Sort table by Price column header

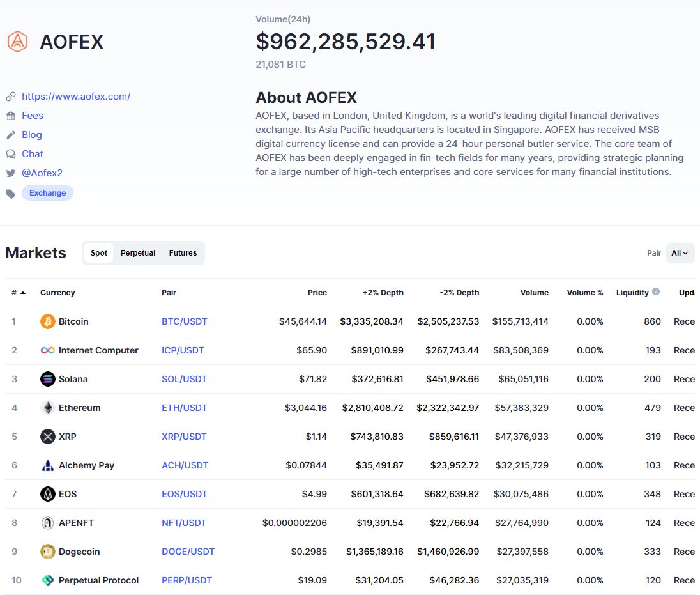point(317,293)
